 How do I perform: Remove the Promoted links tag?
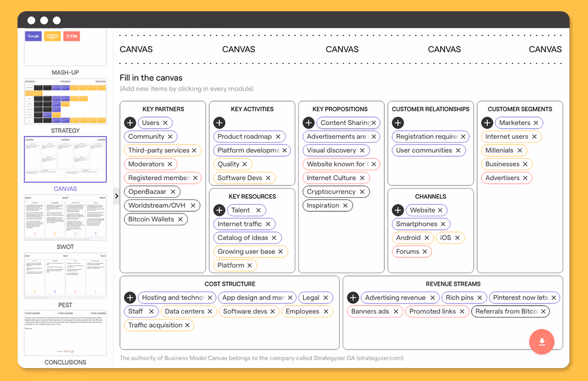[x=462, y=312]
